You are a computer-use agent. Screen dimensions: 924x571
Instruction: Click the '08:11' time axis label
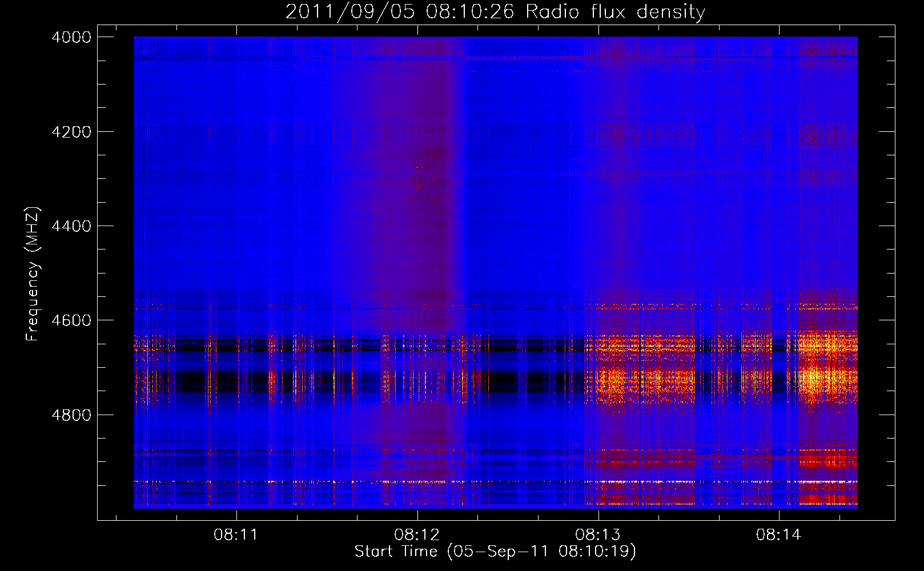pos(236,535)
